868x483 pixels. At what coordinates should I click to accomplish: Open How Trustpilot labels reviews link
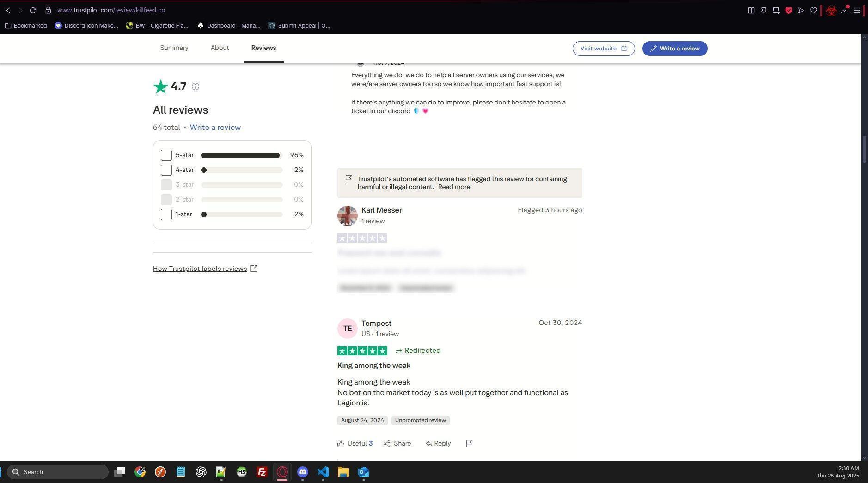click(205, 269)
